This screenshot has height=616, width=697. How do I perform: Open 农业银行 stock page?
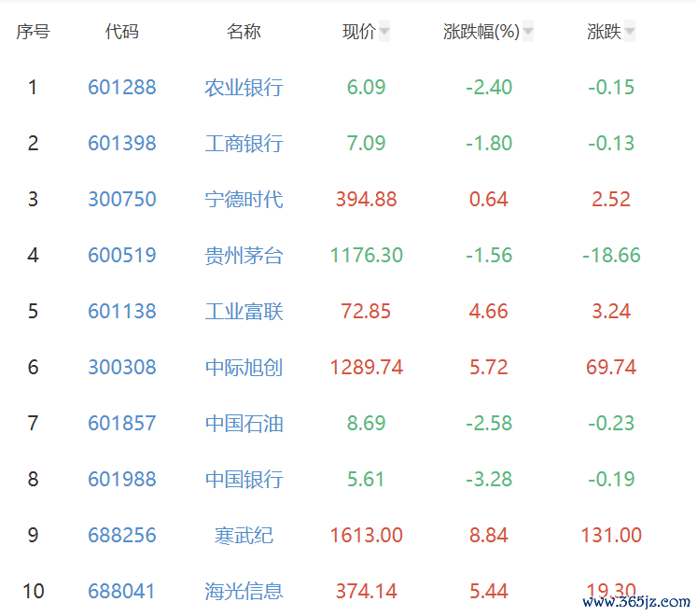tap(244, 87)
